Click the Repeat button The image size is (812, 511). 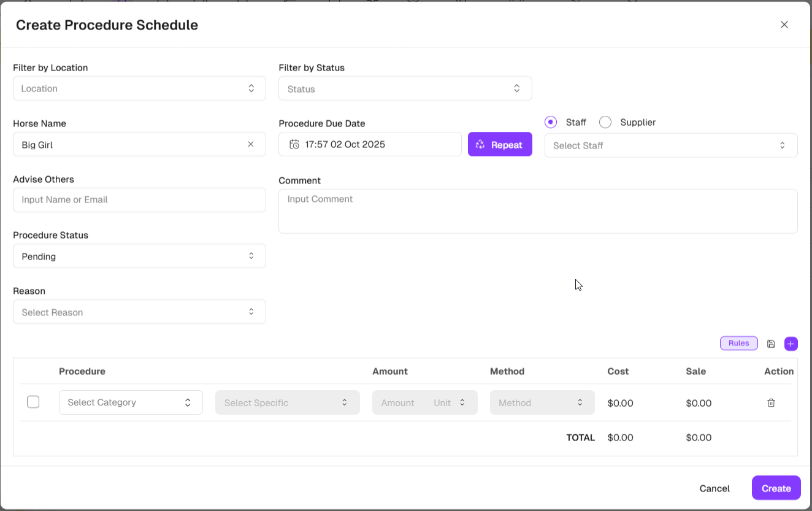coord(499,145)
